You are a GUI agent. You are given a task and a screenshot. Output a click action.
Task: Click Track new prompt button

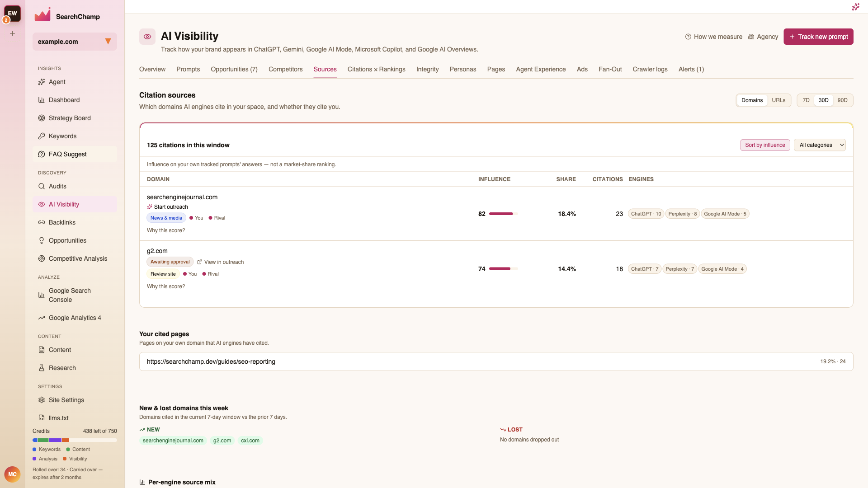[x=818, y=37]
